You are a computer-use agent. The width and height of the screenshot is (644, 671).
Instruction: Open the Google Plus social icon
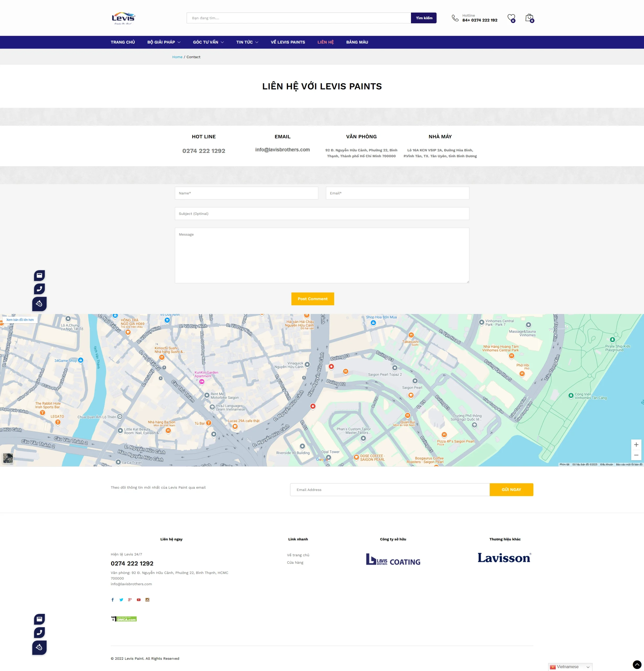click(130, 600)
